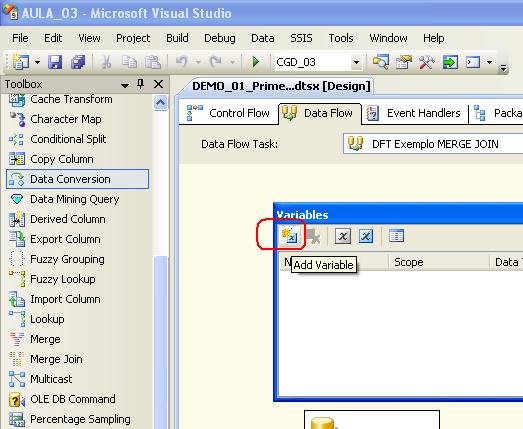Screen dimensions: 523x429
Task: Open the Toolbox window position dropdown arrow
Action: (x=125, y=85)
